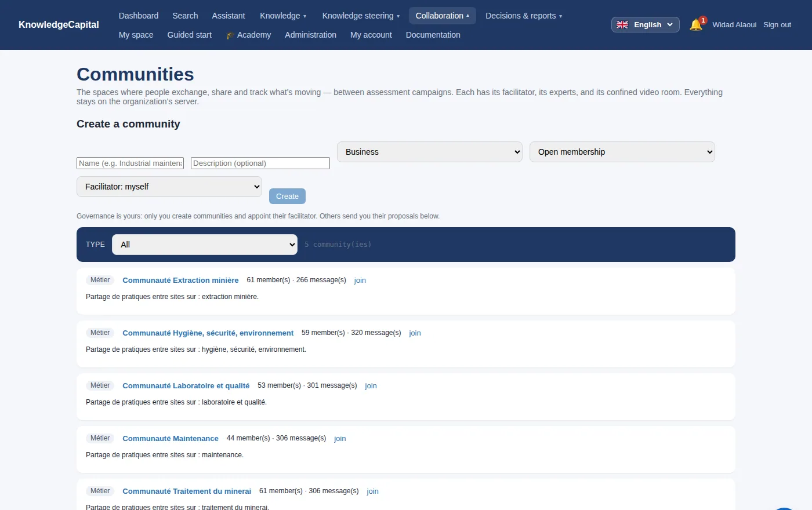Click Sign out
This screenshot has height=510, width=812.
click(777, 25)
